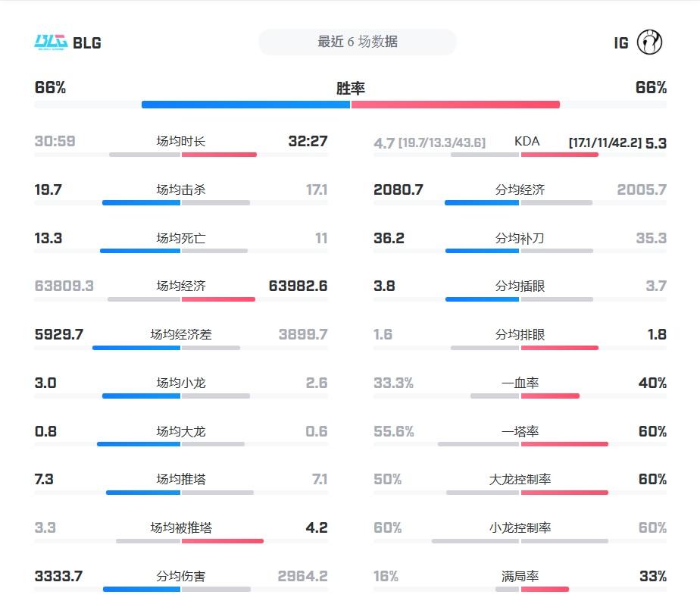Click IG's 63982.6 average economy value
Screen dimensions: 700x604
[x=298, y=286]
